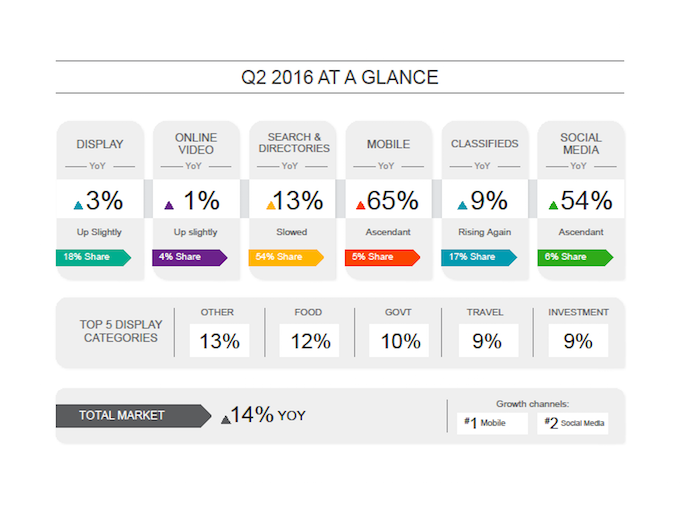
Task: Select the Govt 10% category box
Action: (x=399, y=340)
